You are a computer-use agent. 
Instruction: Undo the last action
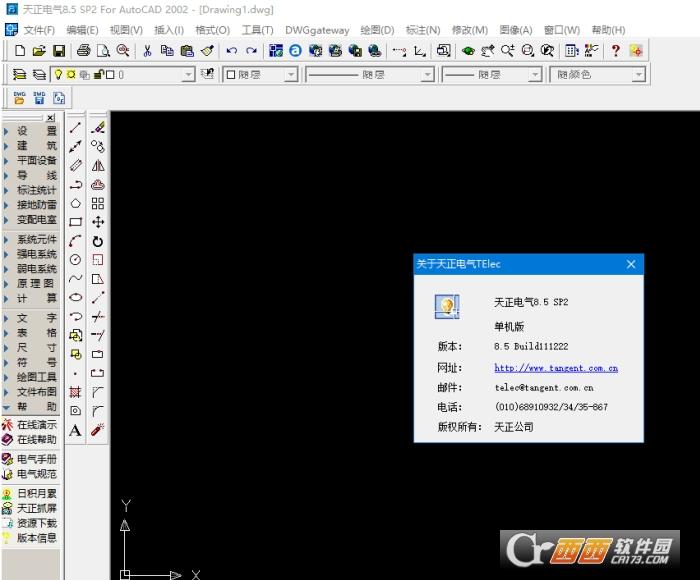point(231,50)
